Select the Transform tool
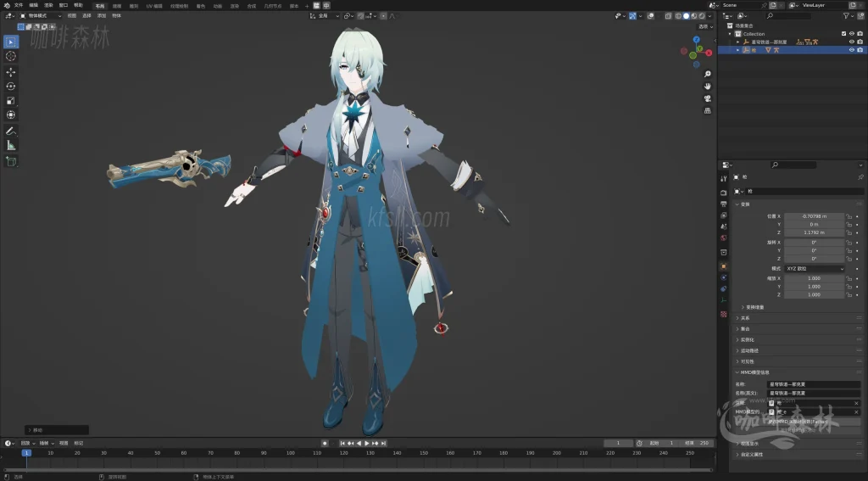The width and height of the screenshot is (868, 481). (x=10, y=115)
